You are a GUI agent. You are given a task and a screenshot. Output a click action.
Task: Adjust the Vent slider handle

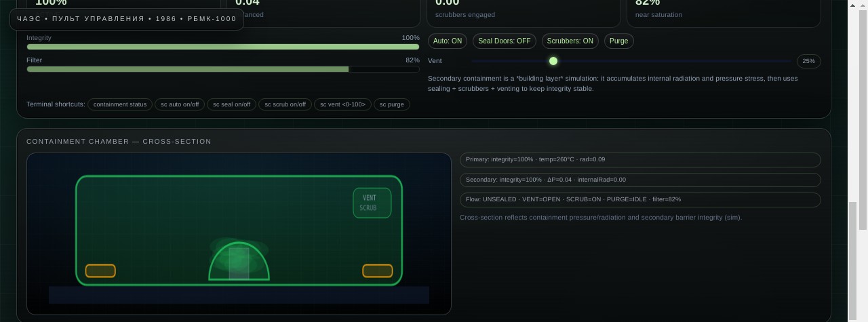tap(553, 61)
